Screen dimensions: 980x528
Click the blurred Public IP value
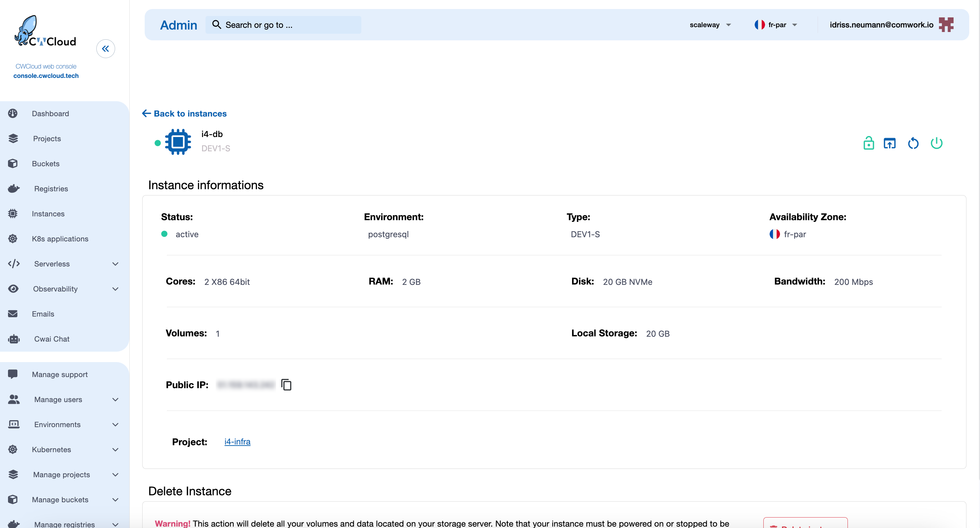[246, 385]
